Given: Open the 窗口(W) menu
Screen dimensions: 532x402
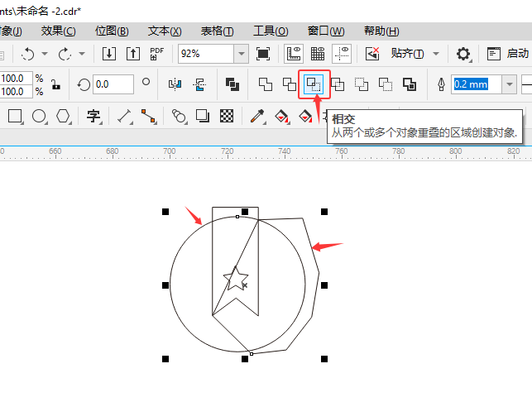Looking at the screenshot, I should pos(326,31).
